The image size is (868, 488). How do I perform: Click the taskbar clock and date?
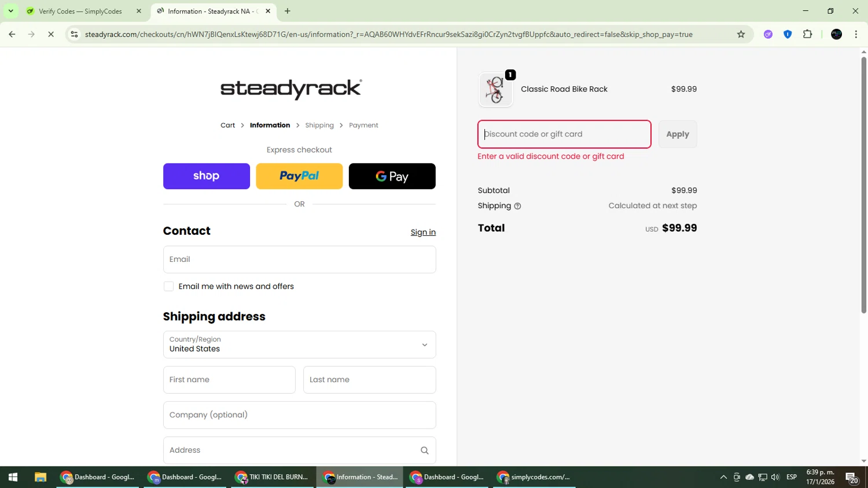(x=821, y=477)
